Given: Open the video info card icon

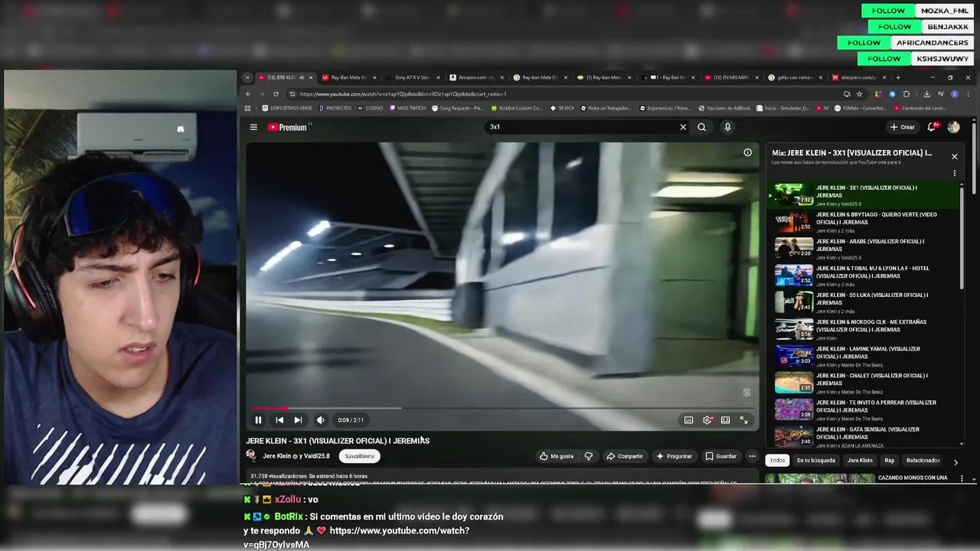Looking at the screenshot, I should click(747, 152).
